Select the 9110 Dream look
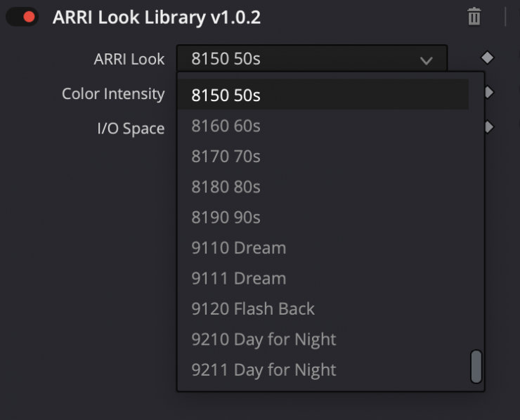Screen dimensions: 520x420 click(323, 248)
